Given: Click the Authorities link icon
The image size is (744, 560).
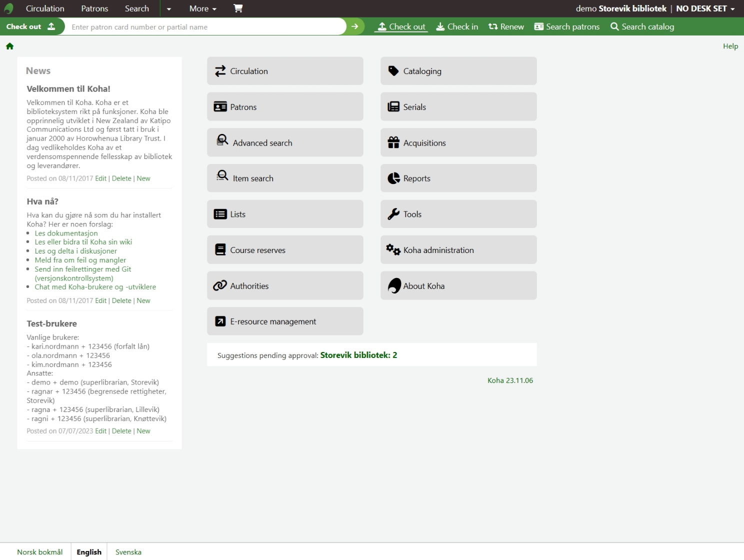Looking at the screenshot, I should click(220, 285).
